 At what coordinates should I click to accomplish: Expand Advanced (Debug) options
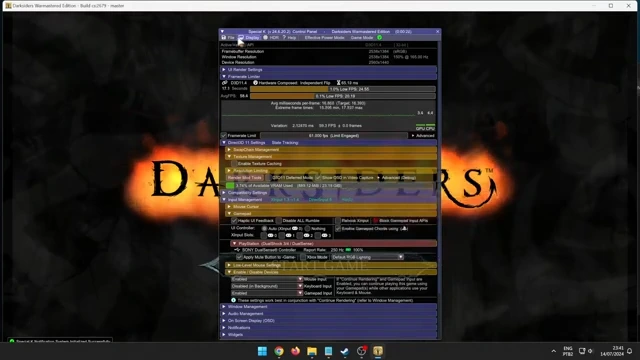tap(396, 178)
